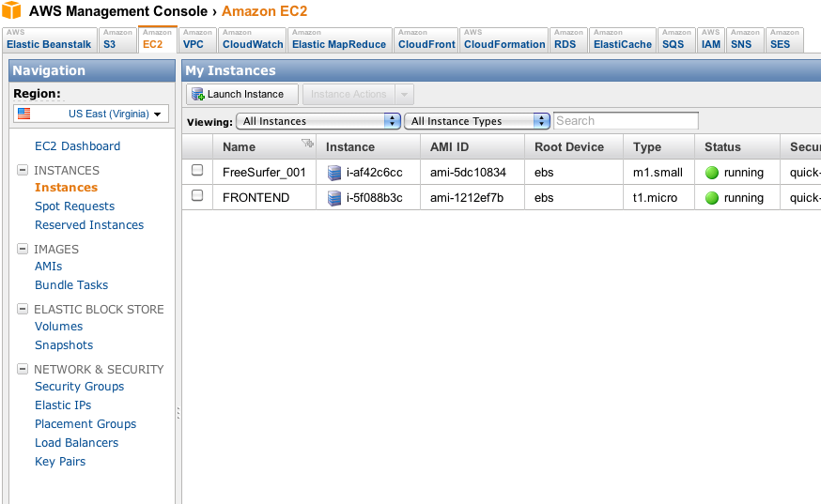Click the US flag region icon
821x504 pixels.
24,114
